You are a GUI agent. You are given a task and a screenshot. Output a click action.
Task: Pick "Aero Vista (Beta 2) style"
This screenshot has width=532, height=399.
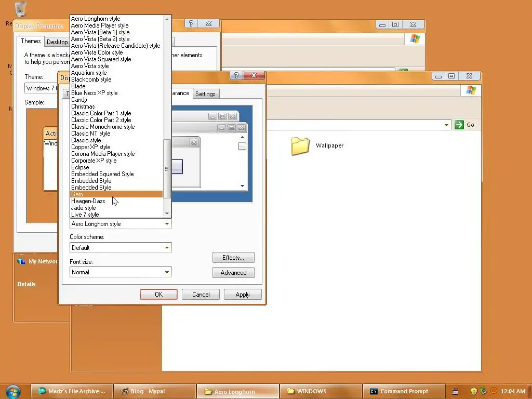coord(116,39)
